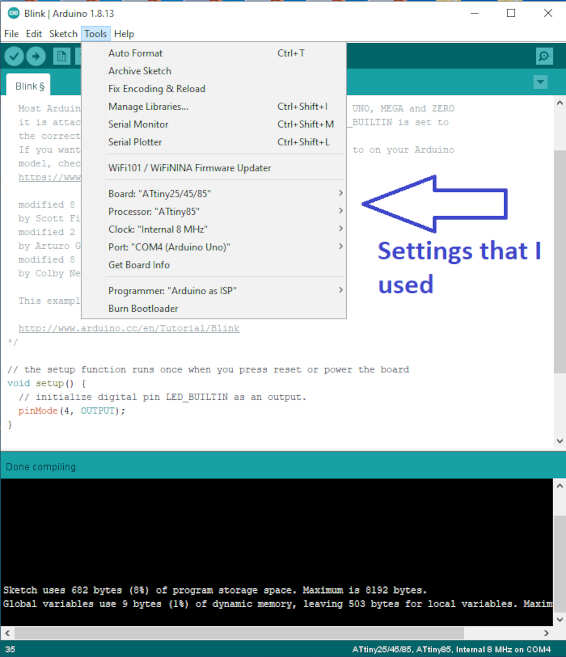
Task: Open the Help menu
Action: 124,34
